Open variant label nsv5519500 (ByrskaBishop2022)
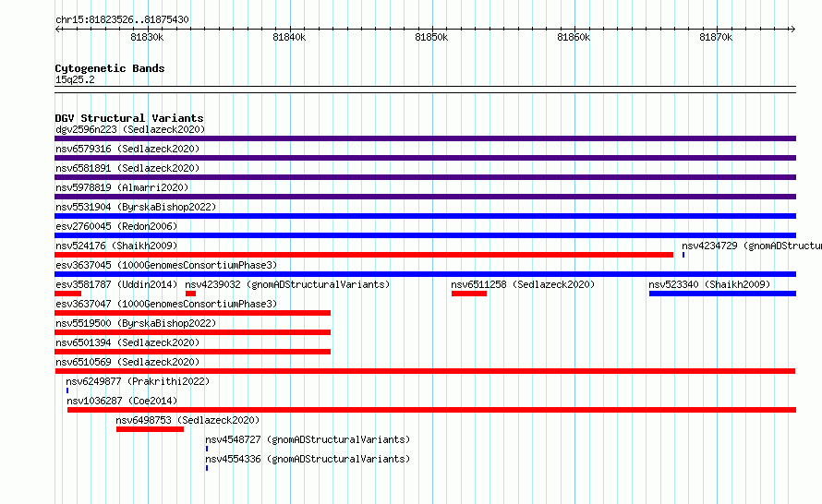The height and width of the screenshot is (504, 822). click(136, 323)
